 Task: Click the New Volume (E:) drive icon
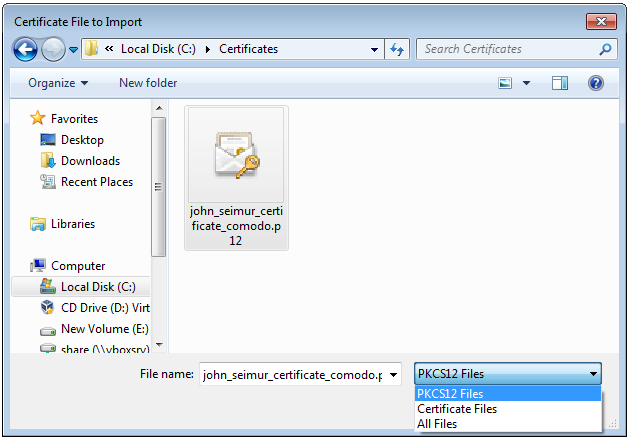click(48, 331)
